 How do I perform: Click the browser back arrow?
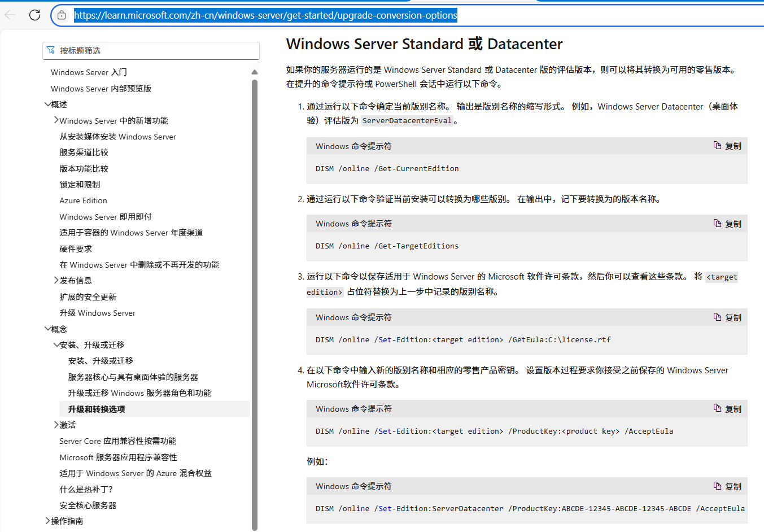(x=10, y=15)
